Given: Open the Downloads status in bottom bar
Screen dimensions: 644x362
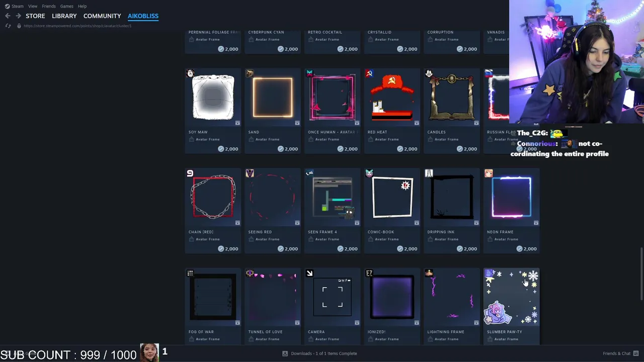Looking at the screenshot, I should coord(319,353).
